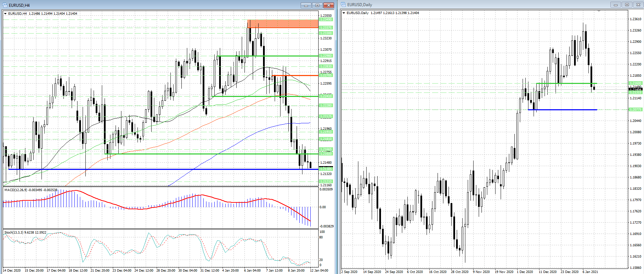
Task: Close the EURUSD,H4 chart window
Action: coord(329,5)
